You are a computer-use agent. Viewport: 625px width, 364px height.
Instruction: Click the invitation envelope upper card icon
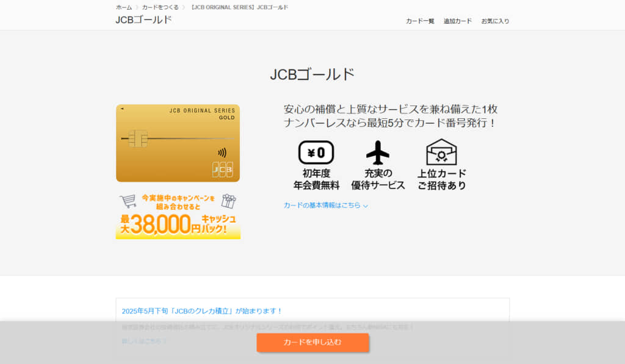click(x=441, y=152)
